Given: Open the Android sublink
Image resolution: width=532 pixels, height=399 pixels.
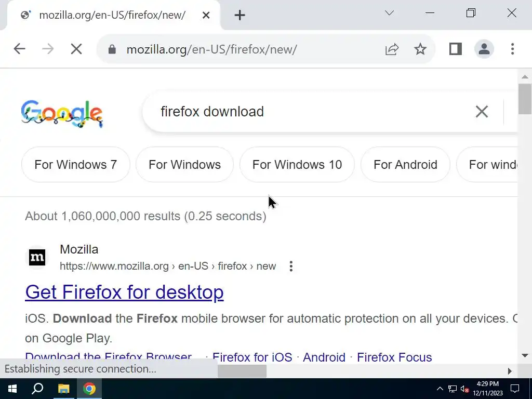Looking at the screenshot, I should (324, 357).
